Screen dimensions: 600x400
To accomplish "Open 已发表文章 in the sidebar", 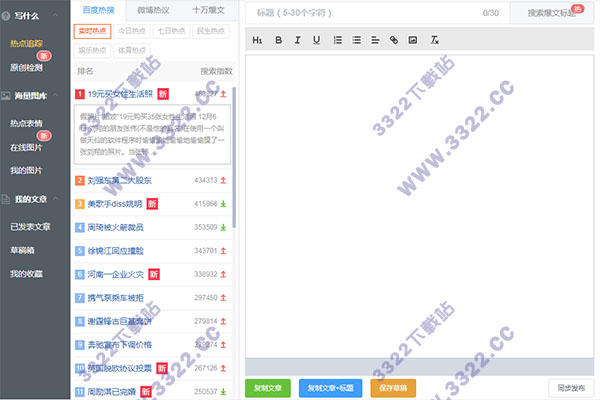I will [30, 227].
